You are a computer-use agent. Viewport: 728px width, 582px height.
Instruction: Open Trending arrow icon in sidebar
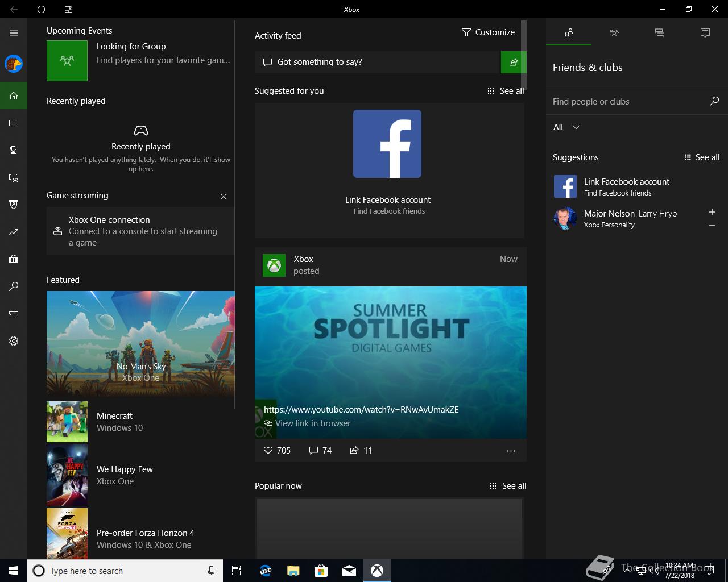(x=14, y=232)
